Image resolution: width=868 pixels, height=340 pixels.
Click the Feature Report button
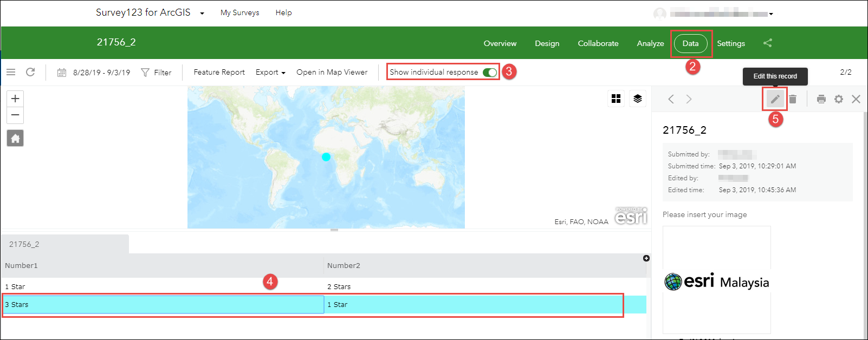click(x=219, y=73)
